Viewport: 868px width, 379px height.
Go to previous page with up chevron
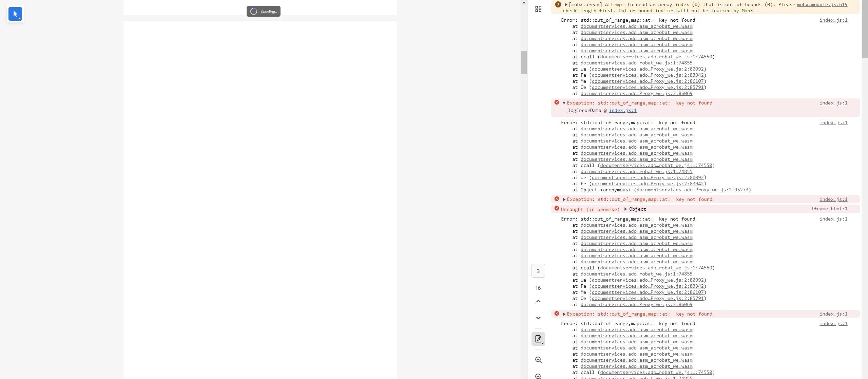tap(538, 301)
